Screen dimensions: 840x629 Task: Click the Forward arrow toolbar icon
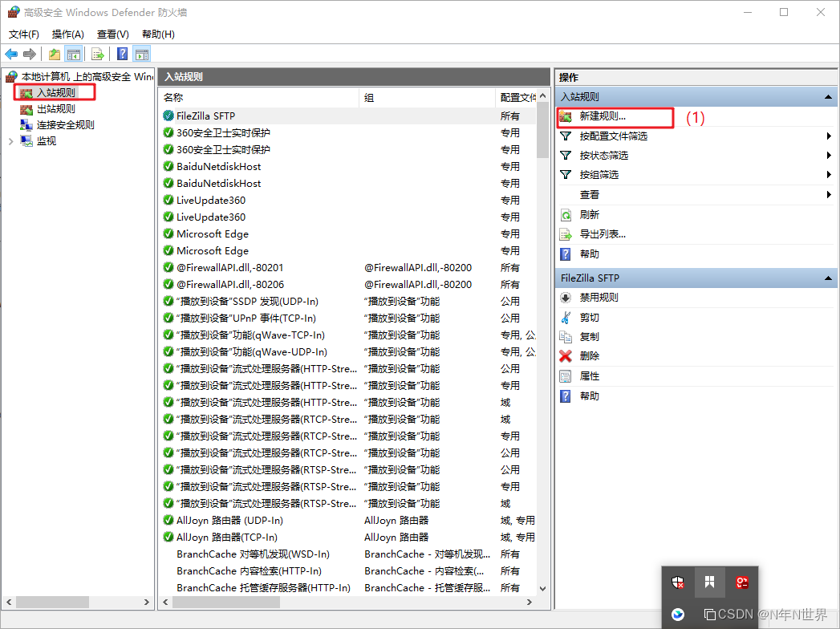[30, 54]
